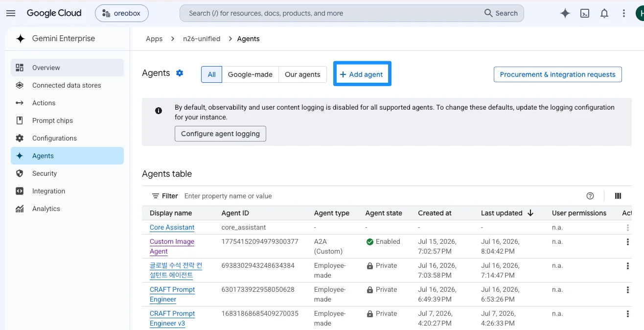Open the notifications bell
644x330 pixels.
(x=604, y=13)
